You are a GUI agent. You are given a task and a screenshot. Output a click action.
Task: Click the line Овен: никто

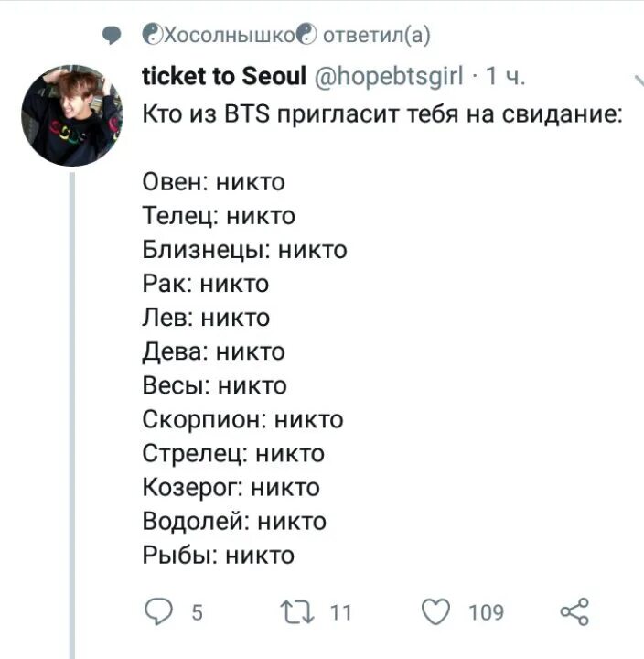(x=213, y=182)
